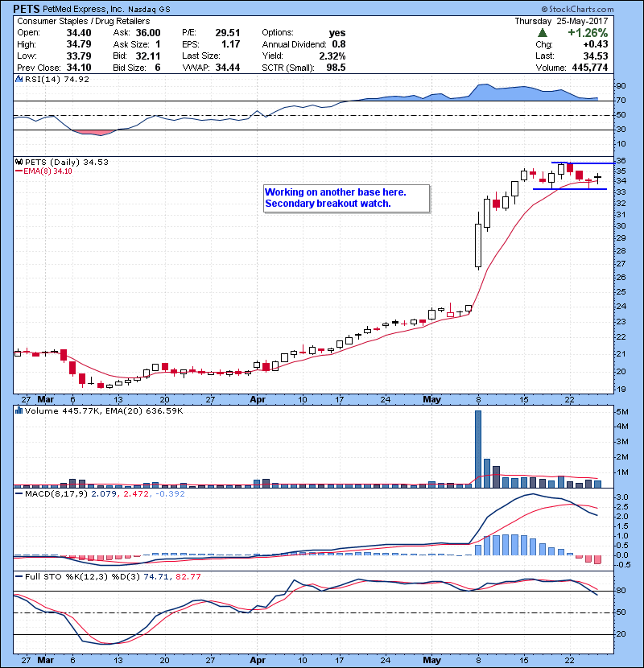Click the Last price in the quote header
Viewport: 644px width, 668px height.
pos(596,56)
